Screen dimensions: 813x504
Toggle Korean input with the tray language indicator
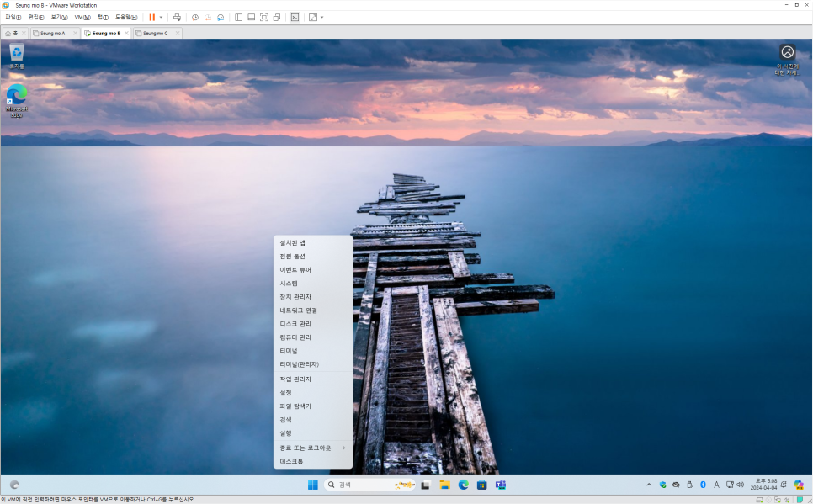point(716,485)
